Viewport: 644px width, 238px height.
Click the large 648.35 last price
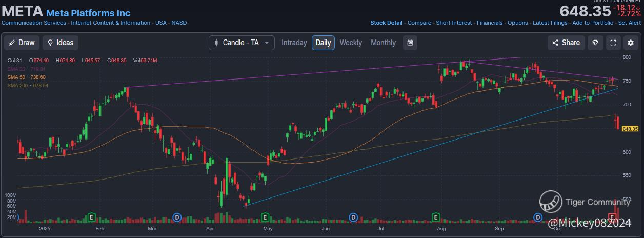tap(585, 11)
